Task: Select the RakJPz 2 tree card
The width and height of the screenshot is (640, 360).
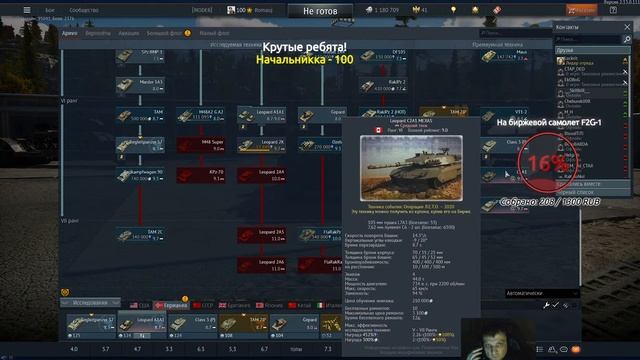Action: 383,85
